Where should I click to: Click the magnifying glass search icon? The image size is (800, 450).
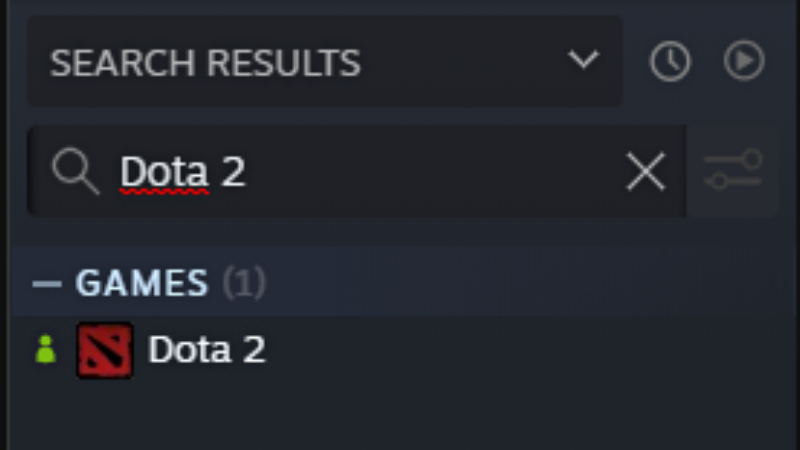(75, 172)
